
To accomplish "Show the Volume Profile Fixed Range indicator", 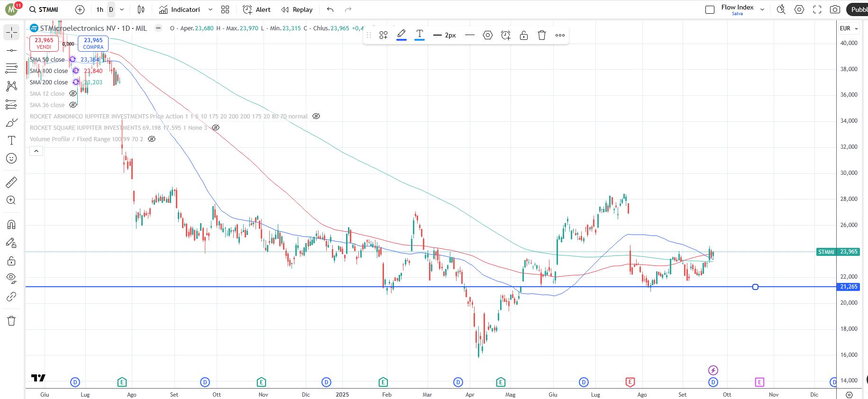I will tap(152, 139).
